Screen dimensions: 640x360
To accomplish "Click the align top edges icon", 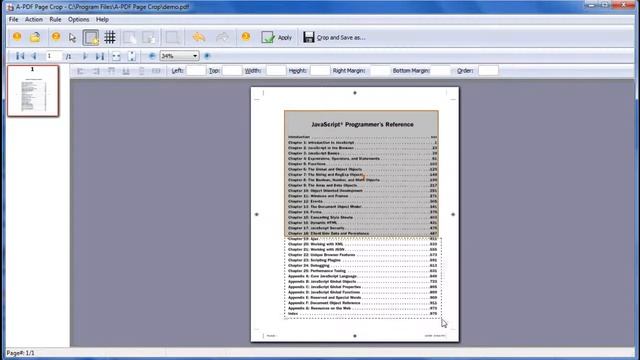I will click(111, 71).
